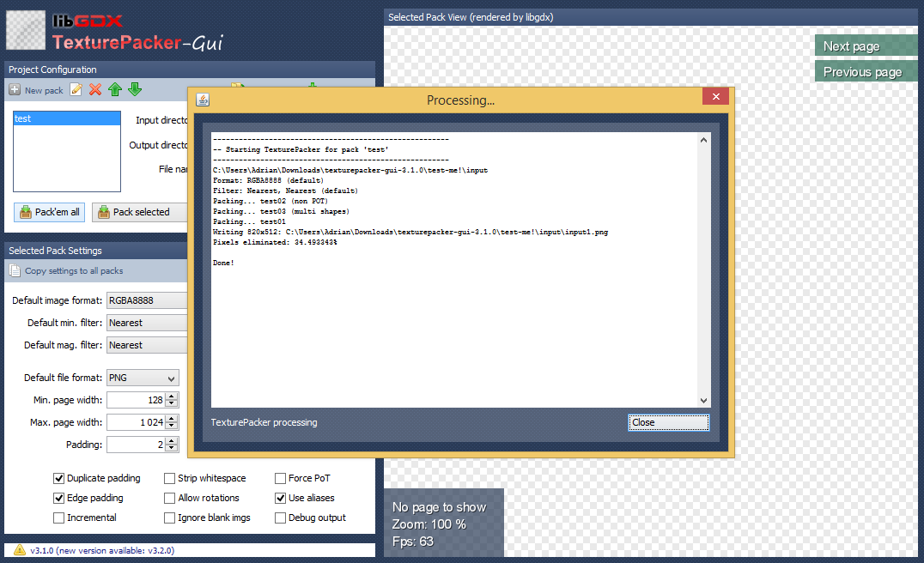Screen dimensions: 924x563
Task: Click the Writing 820x512 log line
Action: click(x=410, y=232)
